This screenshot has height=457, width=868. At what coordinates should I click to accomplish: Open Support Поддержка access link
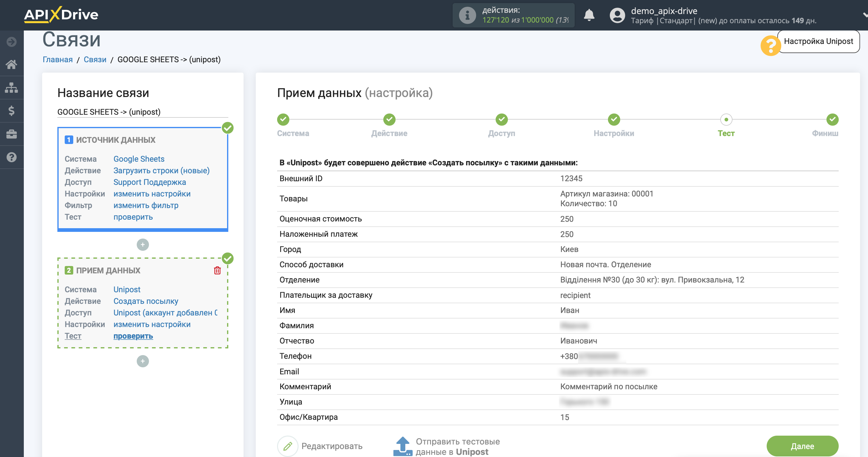pos(150,182)
